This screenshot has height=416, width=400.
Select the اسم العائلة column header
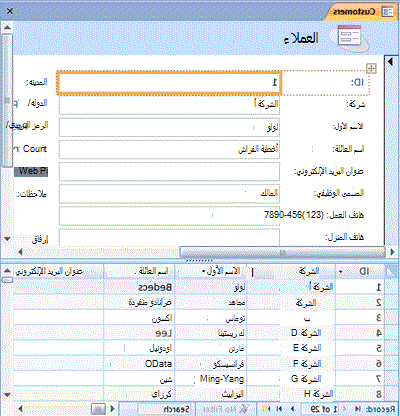139,272
